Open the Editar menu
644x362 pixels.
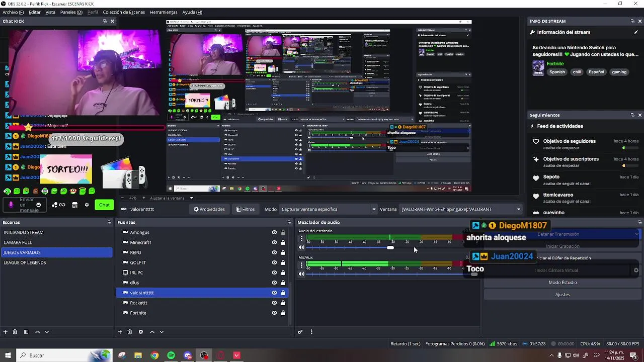tap(35, 12)
